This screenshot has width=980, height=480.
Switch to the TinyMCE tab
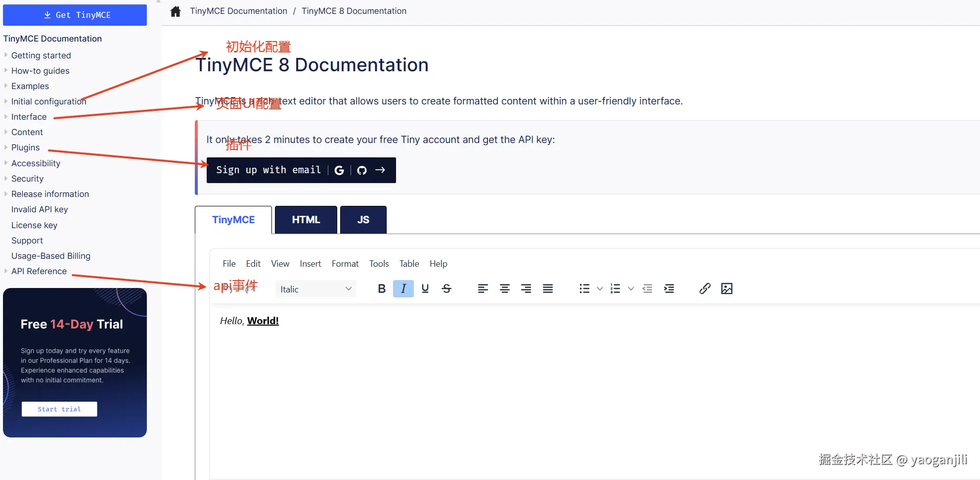pyautogui.click(x=233, y=220)
